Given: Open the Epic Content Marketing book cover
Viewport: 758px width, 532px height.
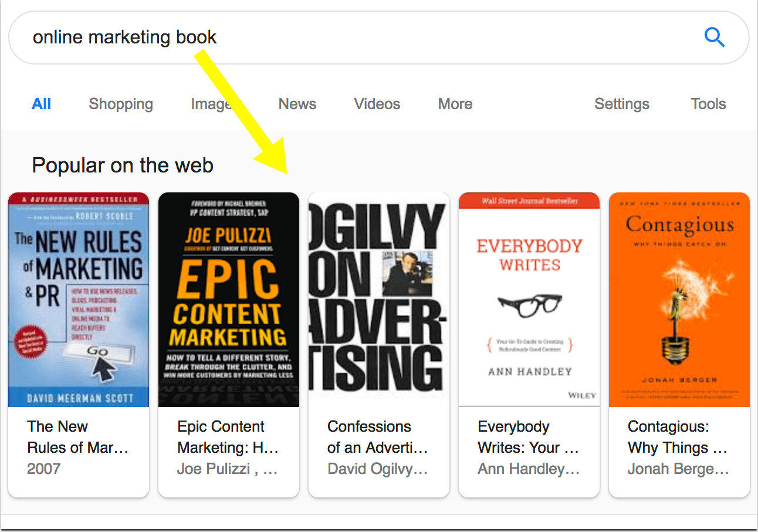Looking at the screenshot, I should point(229,300).
